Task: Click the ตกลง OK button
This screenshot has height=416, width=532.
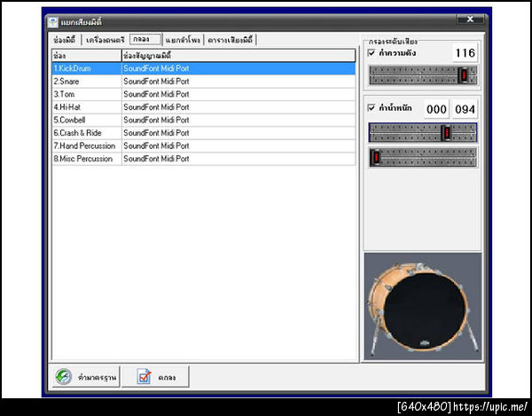Action: point(155,377)
